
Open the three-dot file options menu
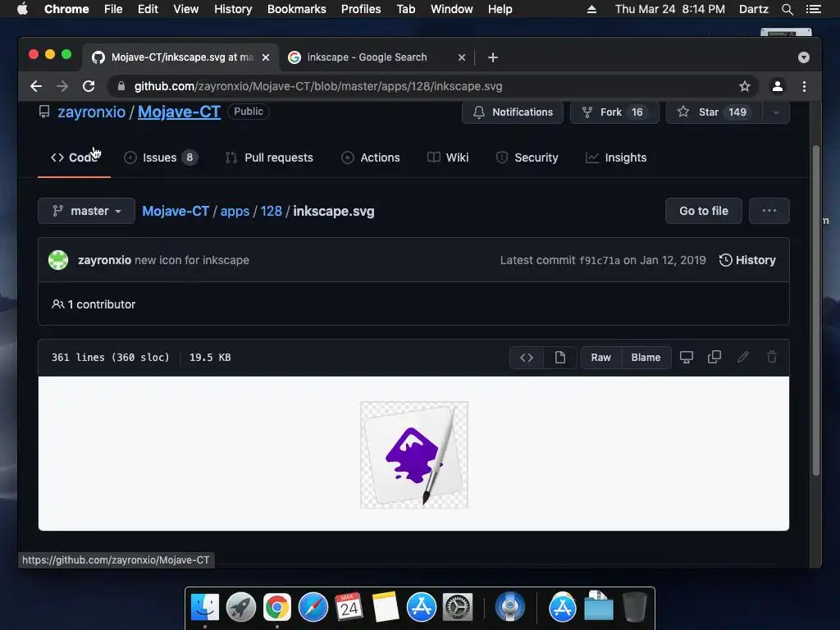[x=769, y=211]
